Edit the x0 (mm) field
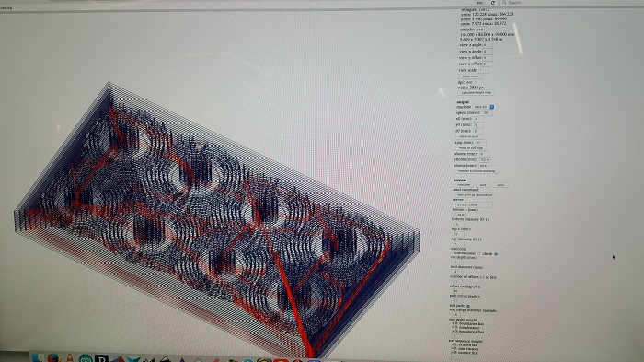The image size is (644, 362). point(478,119)
